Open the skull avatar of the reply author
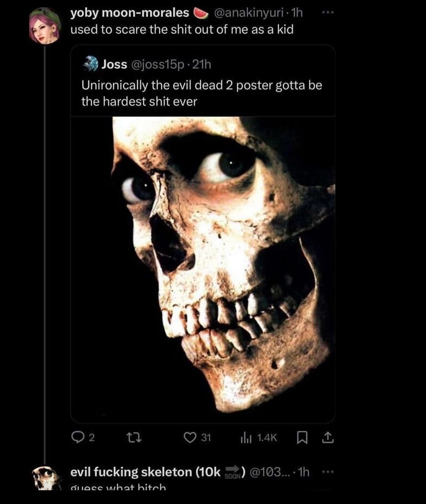The height and width of the screenshot is (504, 426). click(45, 478)
